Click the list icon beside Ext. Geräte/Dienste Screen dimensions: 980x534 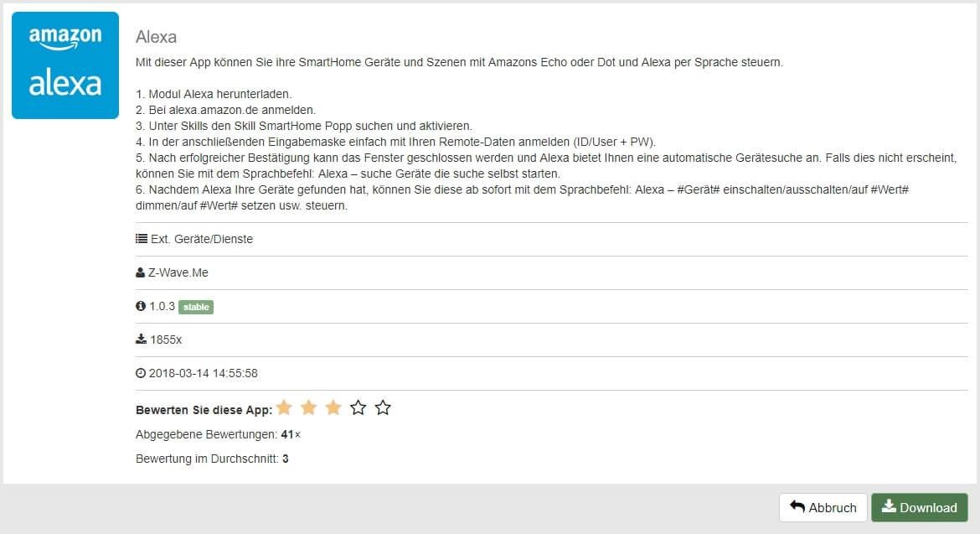pos(141,239)
